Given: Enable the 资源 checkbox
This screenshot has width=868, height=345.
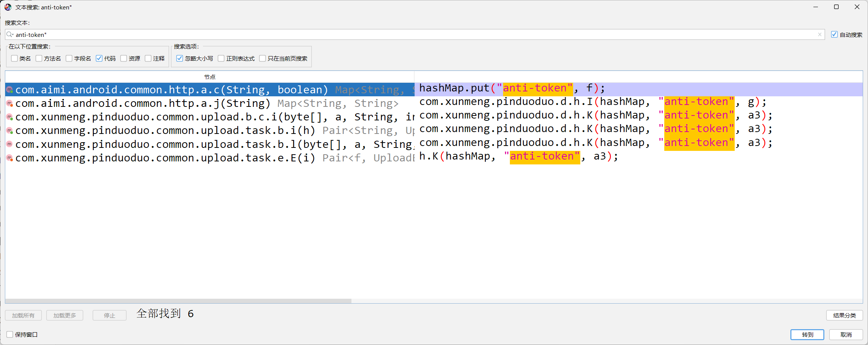Looking at the screenshot, I should click(124, 58).
